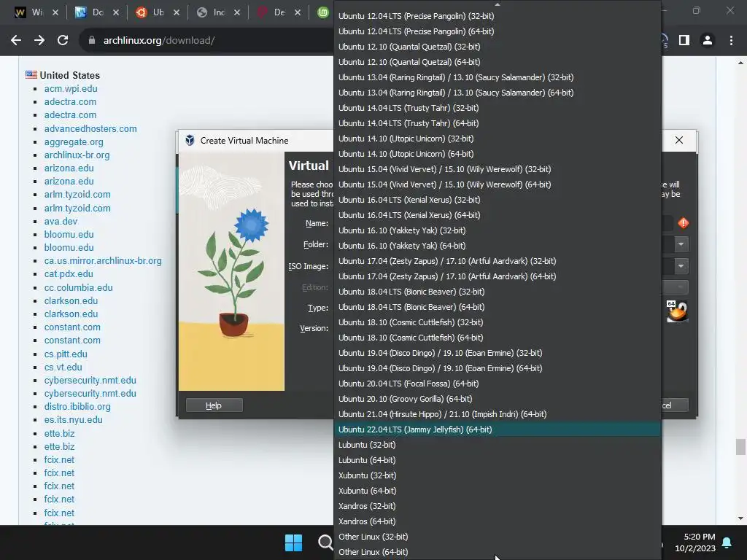The height and width of the screenshot is (560, 747).
Task: Select Ubuntu 21.04 (Hirsute Hippo) / 21.10 entry
Action: tap(498, 414)
